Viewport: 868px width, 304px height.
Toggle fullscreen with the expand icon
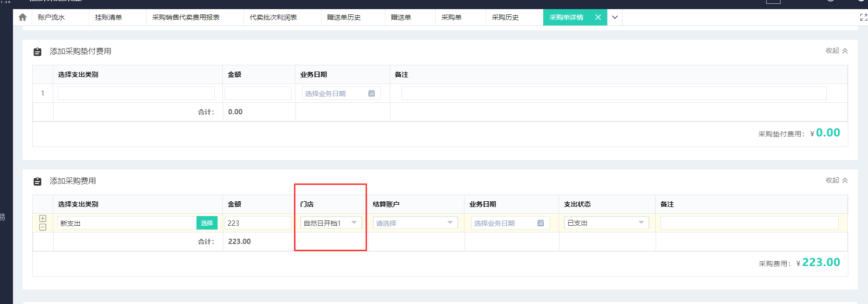[863, 17]
